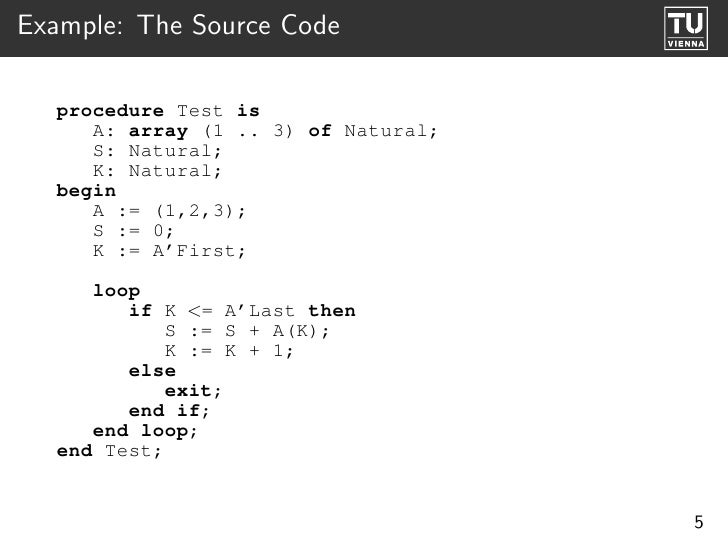Click the 'end loop;' line

click(145, 431)
